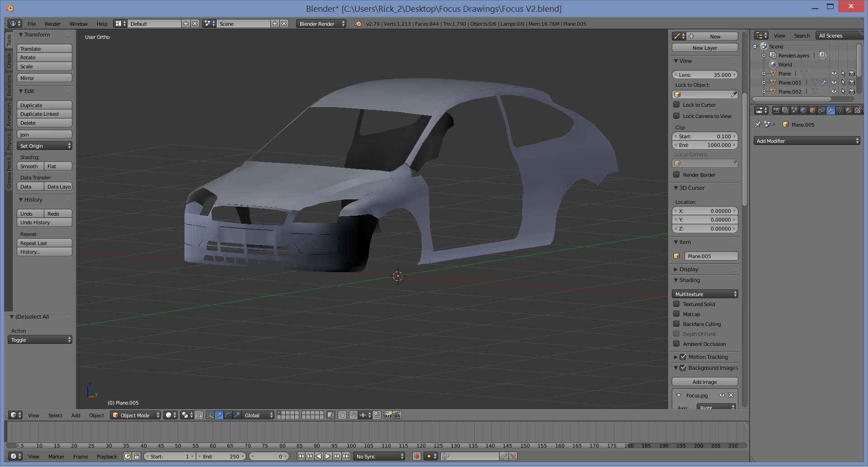The width and height of the screenshot is (868, 467).
Task: Toggle the 3D manipulator axes icon
Action: point(210,415)
